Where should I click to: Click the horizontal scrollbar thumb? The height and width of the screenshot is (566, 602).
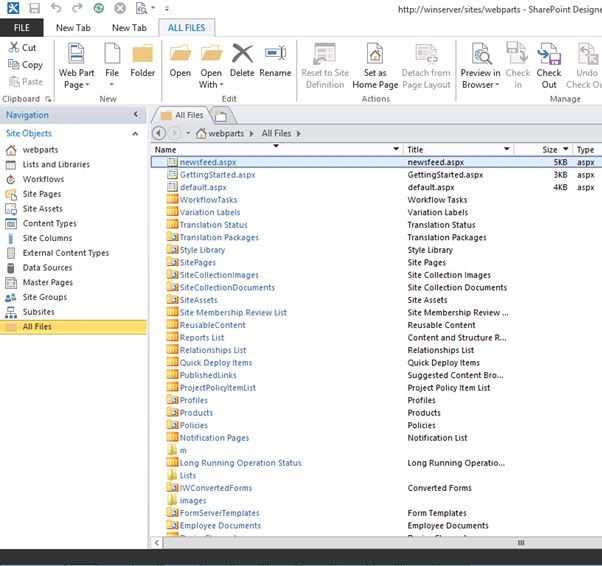pyautogui.click(x=521, y=543)
